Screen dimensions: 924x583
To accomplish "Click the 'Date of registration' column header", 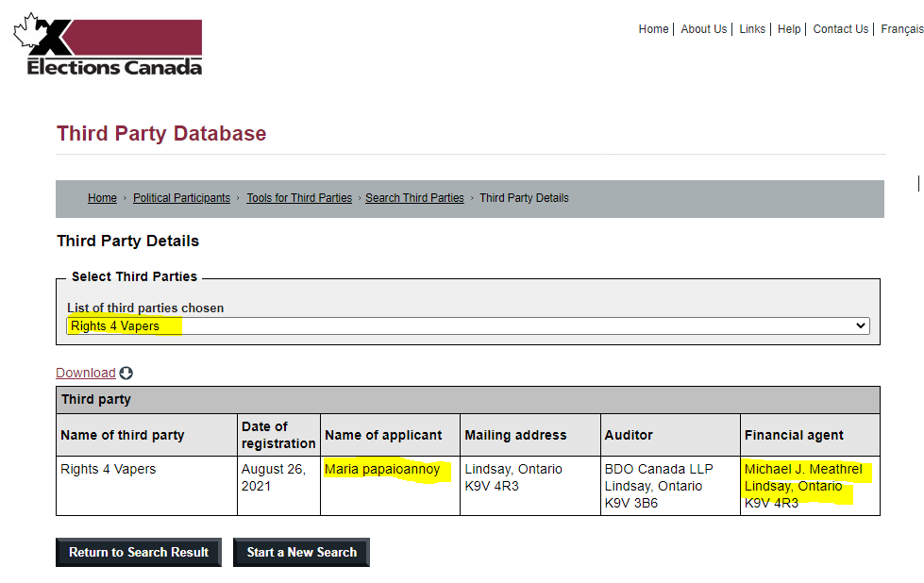I will [278, 435].
